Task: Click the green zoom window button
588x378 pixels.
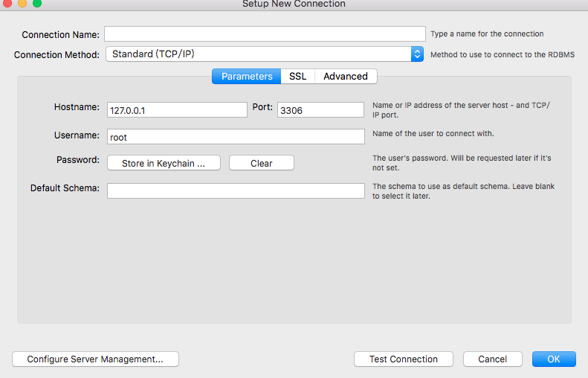Action: (37, 3)
